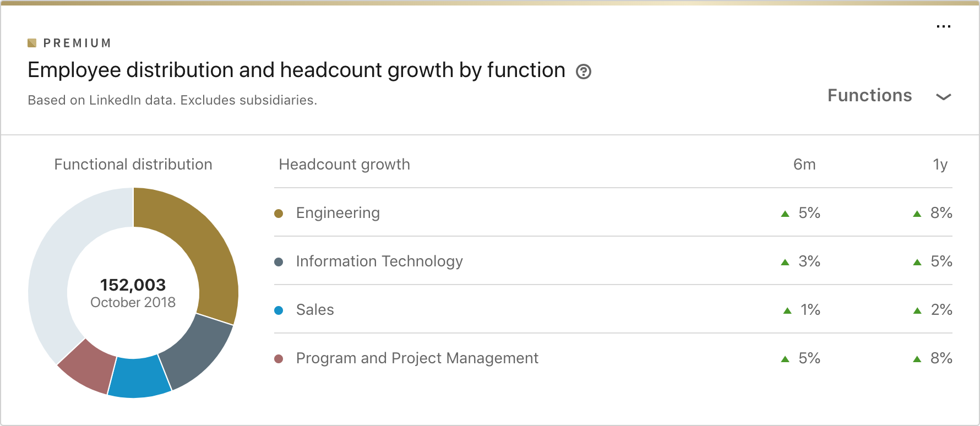Viewport: 980px width, 426px height.
Task: Click the Engineering row label
Action: tap(338, 213)
